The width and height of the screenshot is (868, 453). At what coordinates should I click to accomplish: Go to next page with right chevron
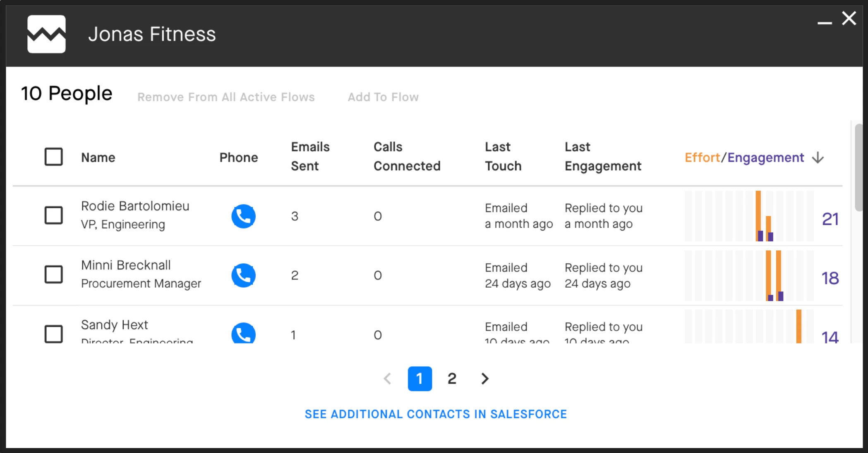click(485, 378)
